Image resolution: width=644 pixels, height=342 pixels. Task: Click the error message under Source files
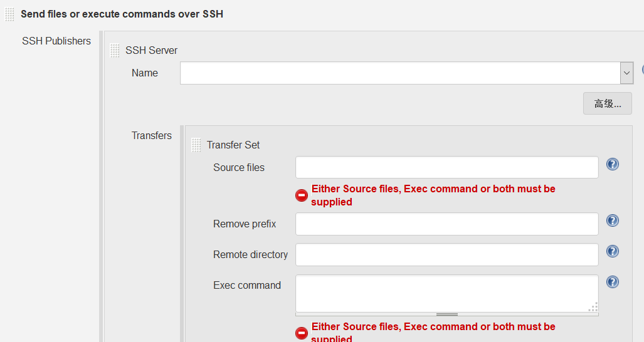[x=433, y=195]
